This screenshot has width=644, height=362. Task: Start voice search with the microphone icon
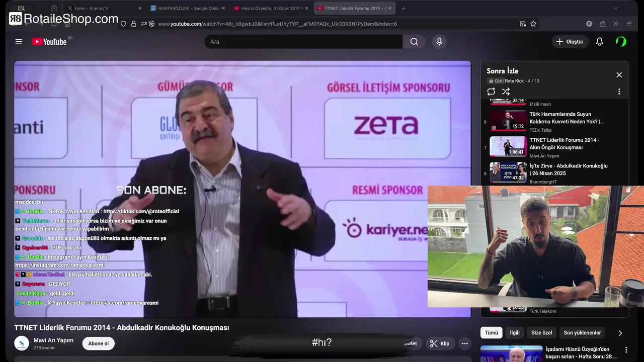[x=439, y=42]
